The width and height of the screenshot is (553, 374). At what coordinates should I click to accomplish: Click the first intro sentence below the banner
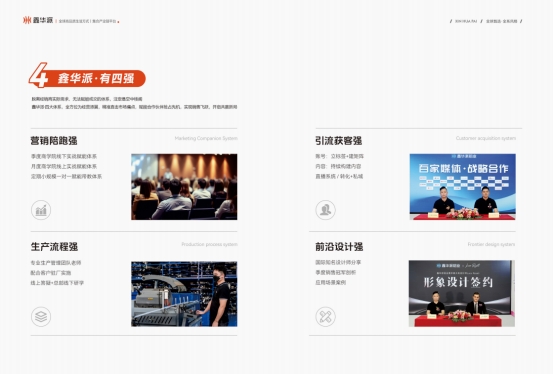[87, 99]
